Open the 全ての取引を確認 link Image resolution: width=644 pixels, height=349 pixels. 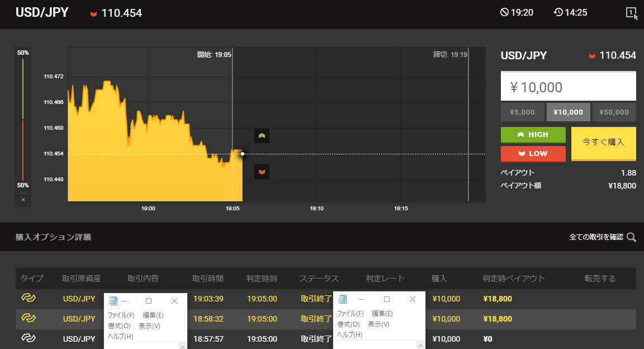596,237
